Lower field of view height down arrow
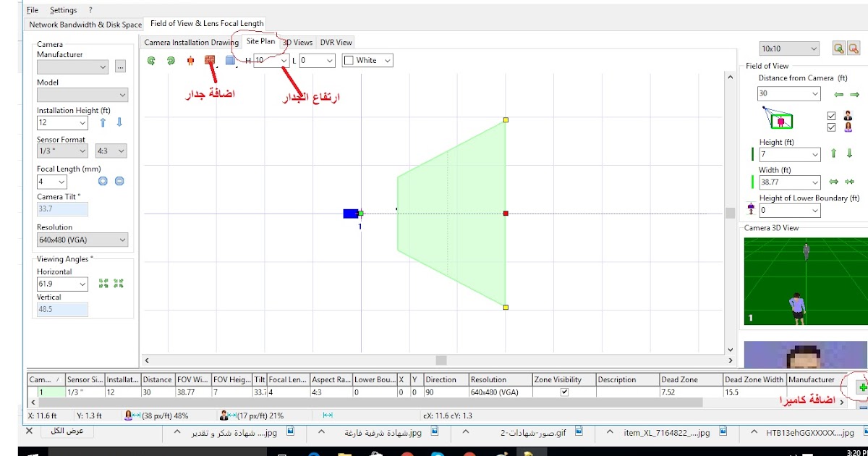This screenshot has height=456, width=868. (850, 153)
